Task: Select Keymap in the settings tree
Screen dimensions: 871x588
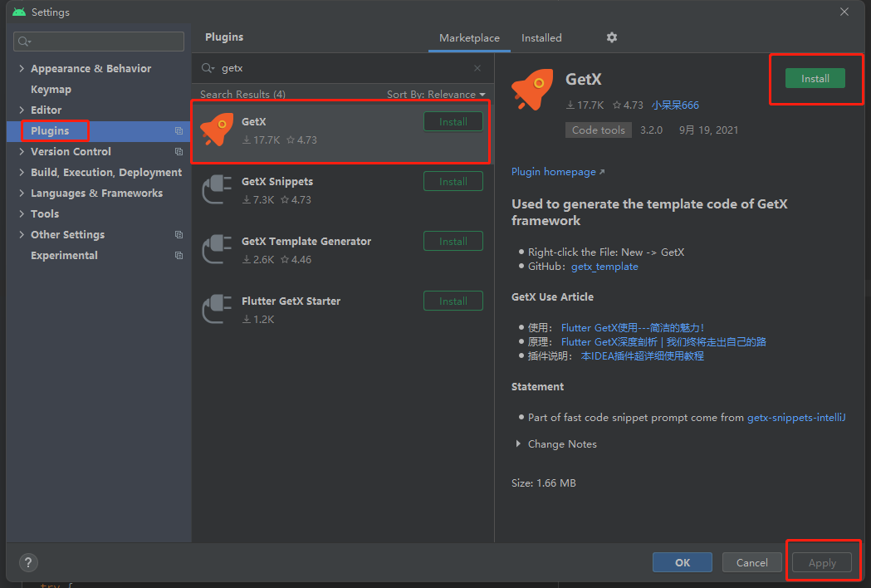Action: coord(51,89)
